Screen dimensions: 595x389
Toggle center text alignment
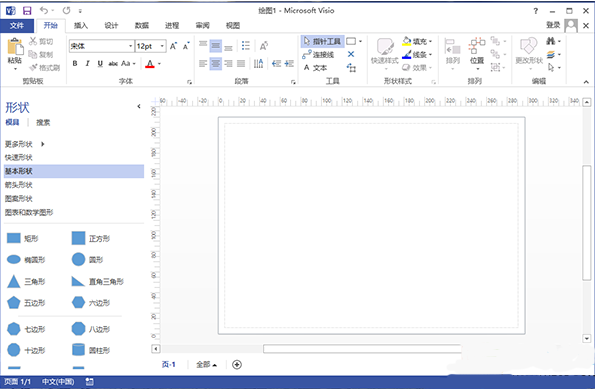[x=216, y=63]
